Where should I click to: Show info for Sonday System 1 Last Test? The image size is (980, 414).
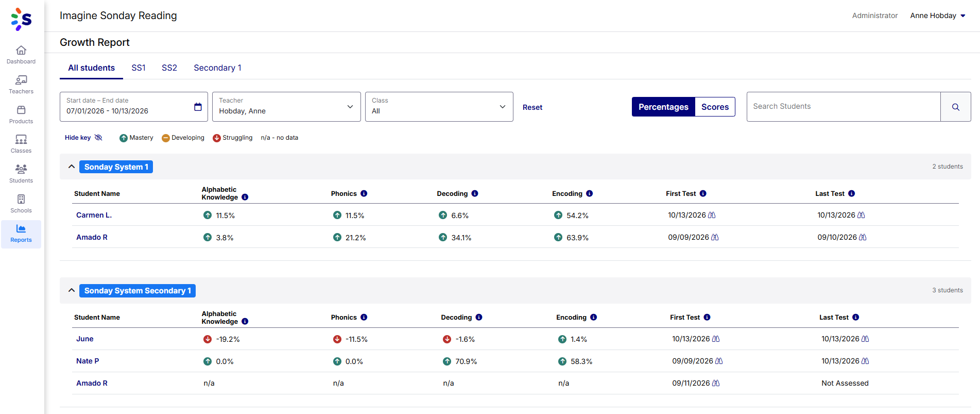click(x=852, y=193)
